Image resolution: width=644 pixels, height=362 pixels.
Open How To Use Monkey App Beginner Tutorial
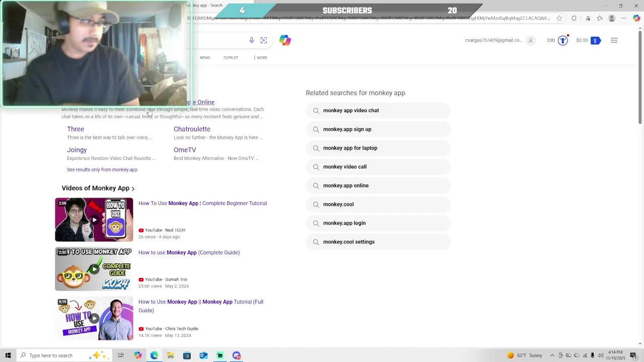pos(203,203)
